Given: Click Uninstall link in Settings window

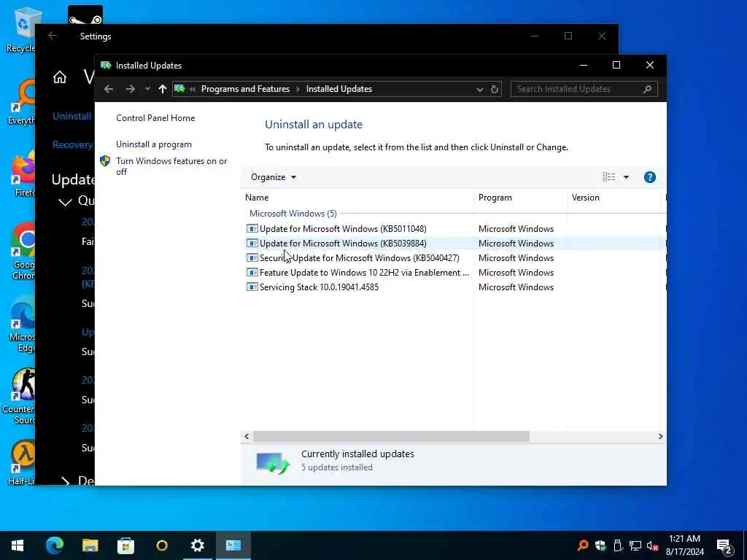Looking at the screenshot, I should [72, 116].
